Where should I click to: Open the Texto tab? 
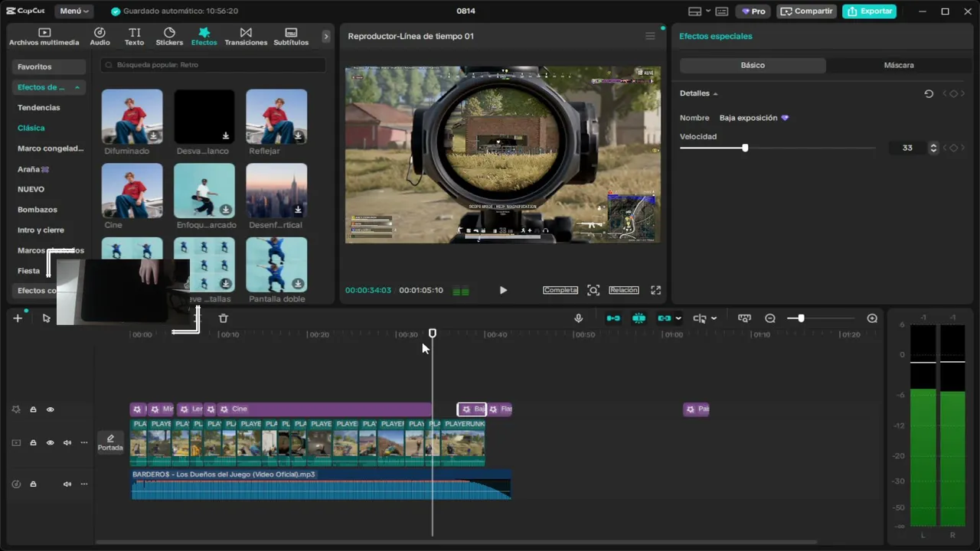tap(135, 37)
